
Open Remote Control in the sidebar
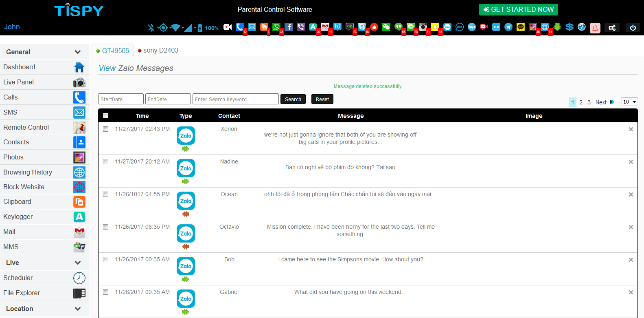(44, 127)
